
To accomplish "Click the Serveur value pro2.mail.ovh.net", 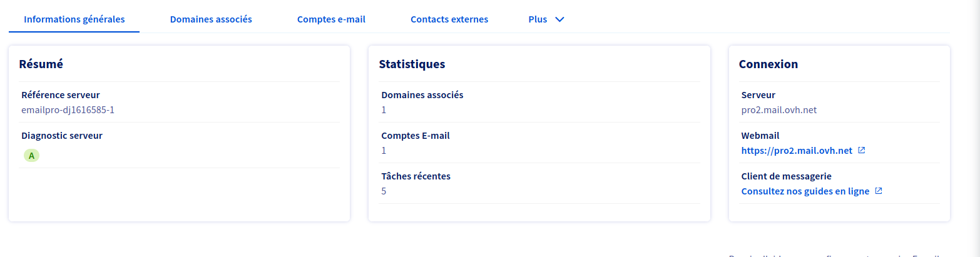I will click(x=779, y=110).
